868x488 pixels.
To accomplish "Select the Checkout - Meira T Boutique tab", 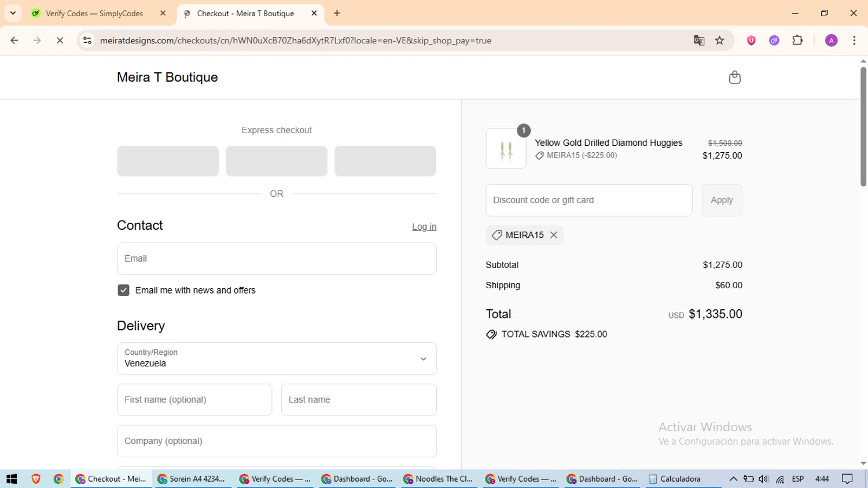I will coord(245,13).
